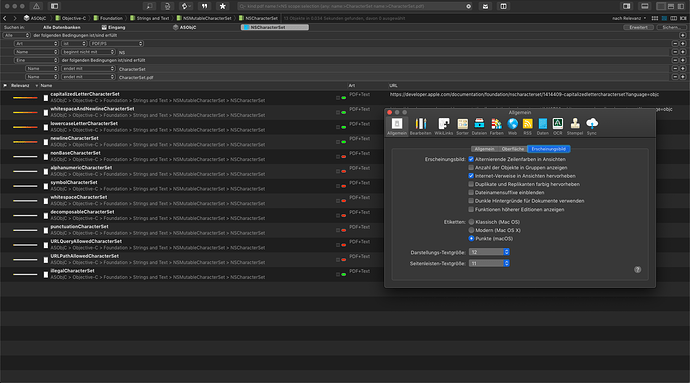Select the illegalCharacterSet result row
This screenshot has width=690, height=383.
click(191, 274)
